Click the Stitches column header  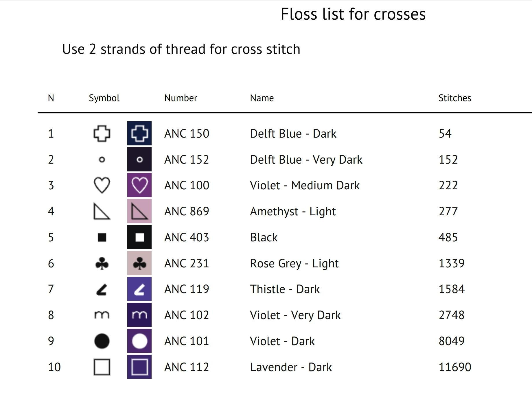coord(455,98)
